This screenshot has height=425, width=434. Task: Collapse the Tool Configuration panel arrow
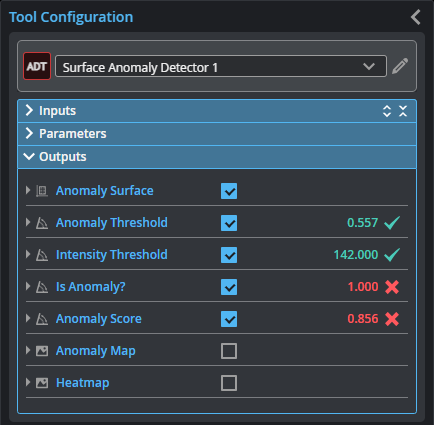click(x=416, y=17)
